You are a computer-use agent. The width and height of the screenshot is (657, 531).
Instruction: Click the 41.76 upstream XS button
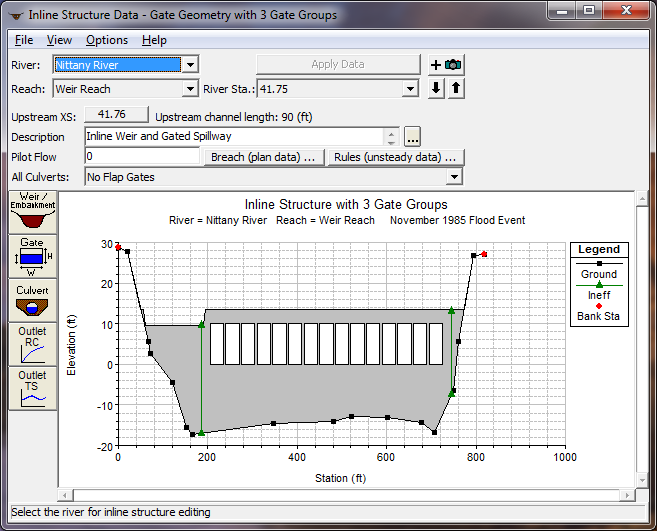(116, 115)
